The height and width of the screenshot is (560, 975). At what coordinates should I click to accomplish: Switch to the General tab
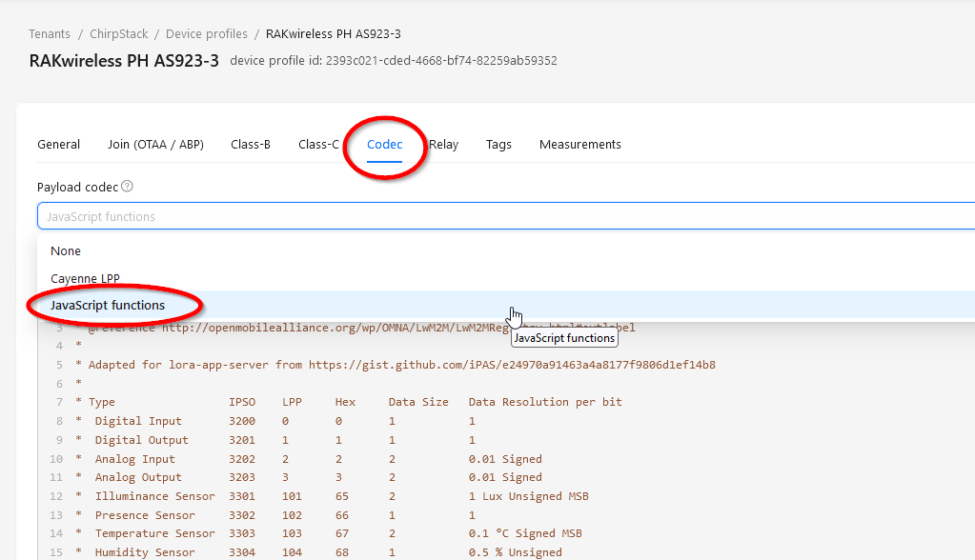pos(58,144)
